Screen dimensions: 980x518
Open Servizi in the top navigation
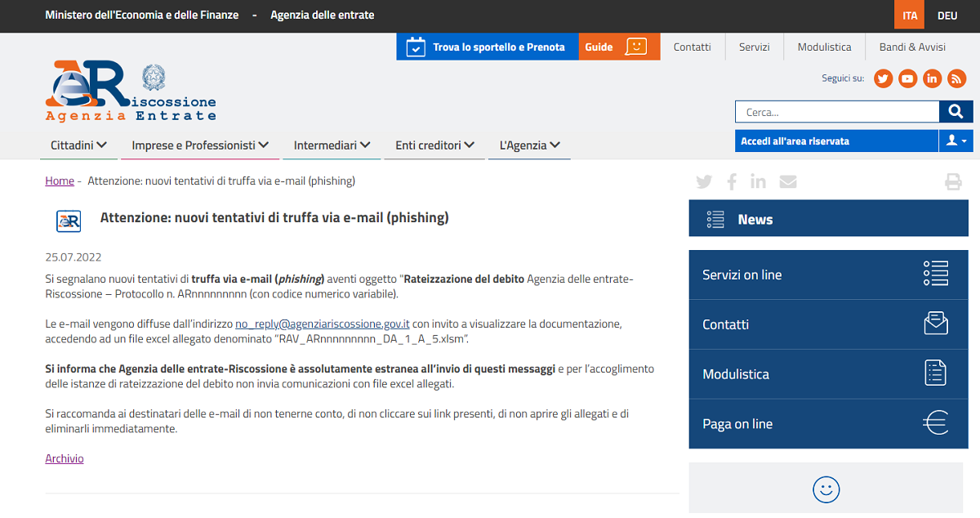pyautogui.click(x=755, y=47)
